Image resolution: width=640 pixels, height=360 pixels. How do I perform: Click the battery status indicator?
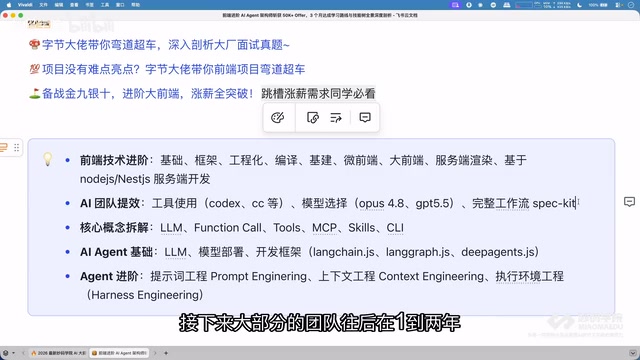(x=598, y=5)
